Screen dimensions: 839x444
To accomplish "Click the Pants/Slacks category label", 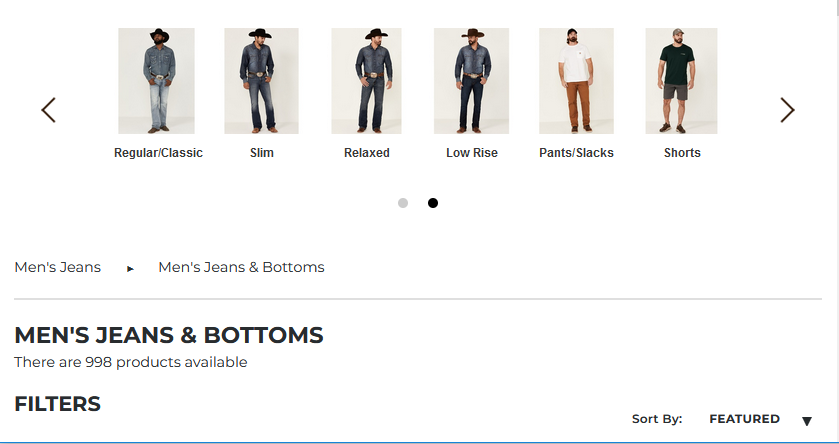I will coord(576,153).
